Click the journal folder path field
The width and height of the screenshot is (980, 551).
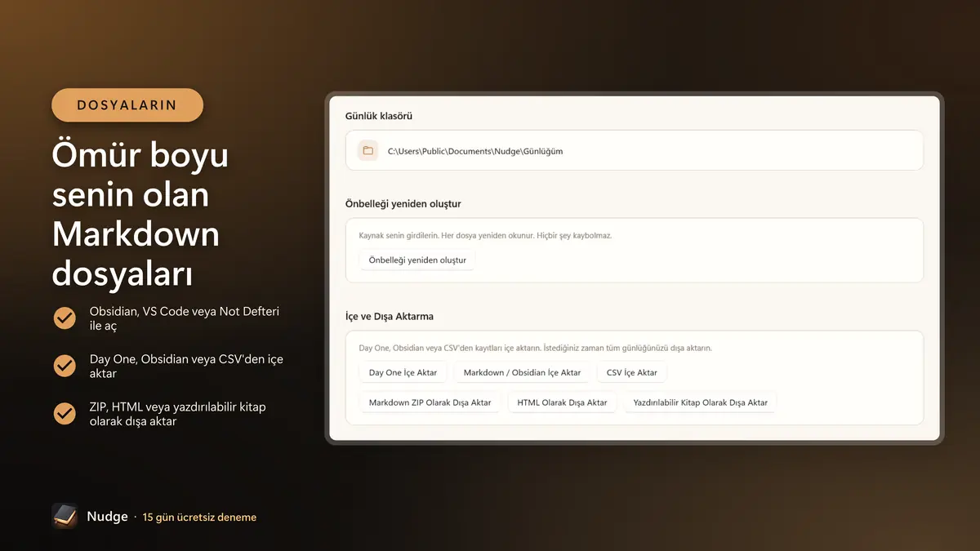635,150
